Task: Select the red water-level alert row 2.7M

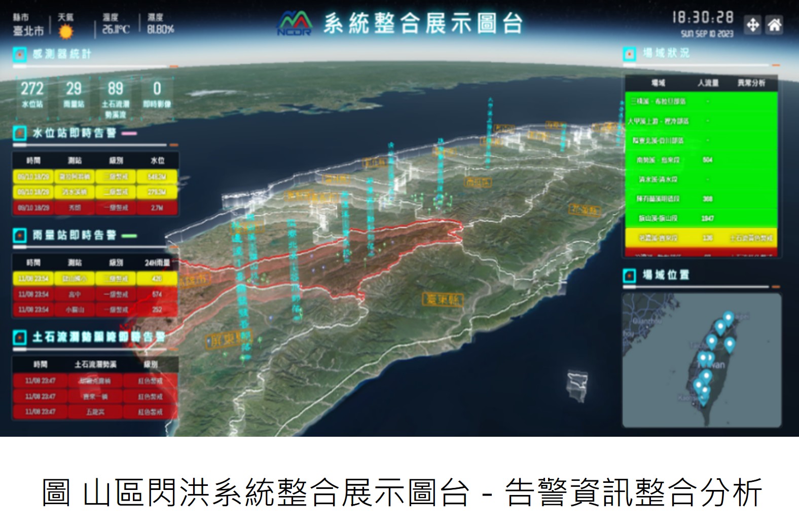Action: 95,208
